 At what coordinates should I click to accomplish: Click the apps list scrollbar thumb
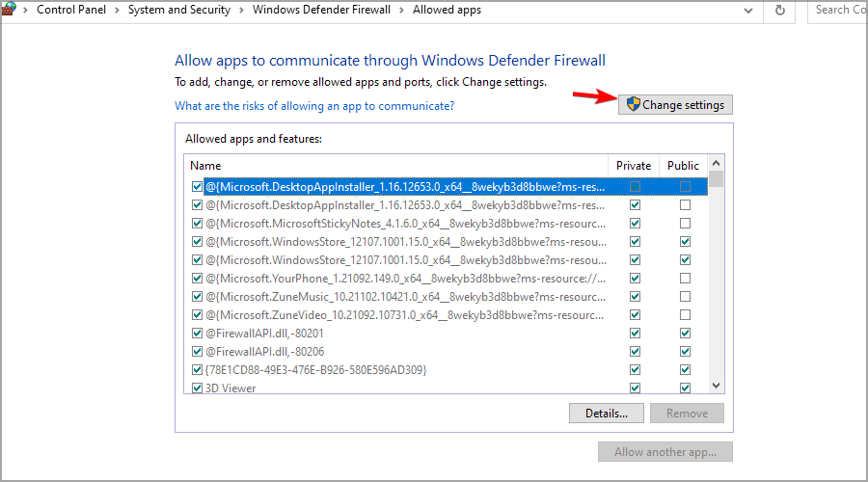pyautogui.click(x=716, y=178)
